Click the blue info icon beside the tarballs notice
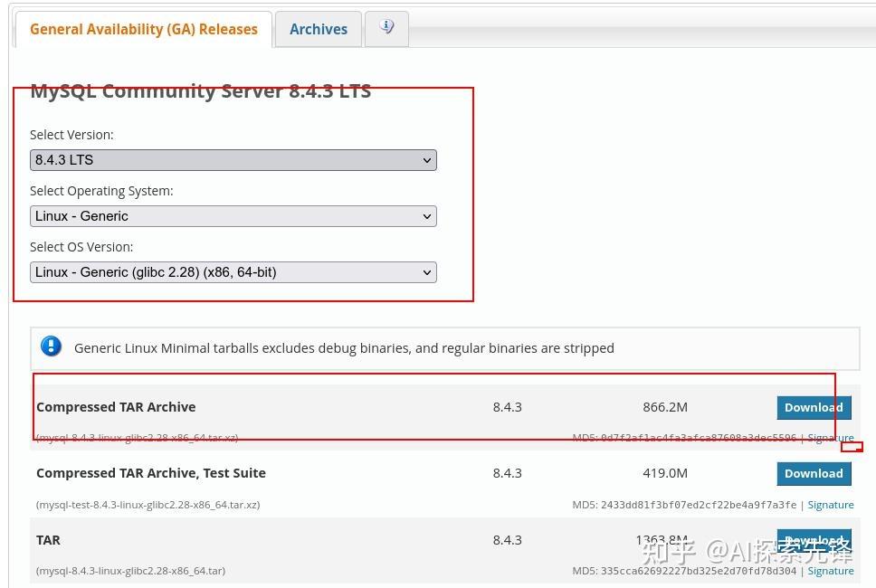Screen dimensions: 876x588 pyautogui.click(x=51, y=346)
